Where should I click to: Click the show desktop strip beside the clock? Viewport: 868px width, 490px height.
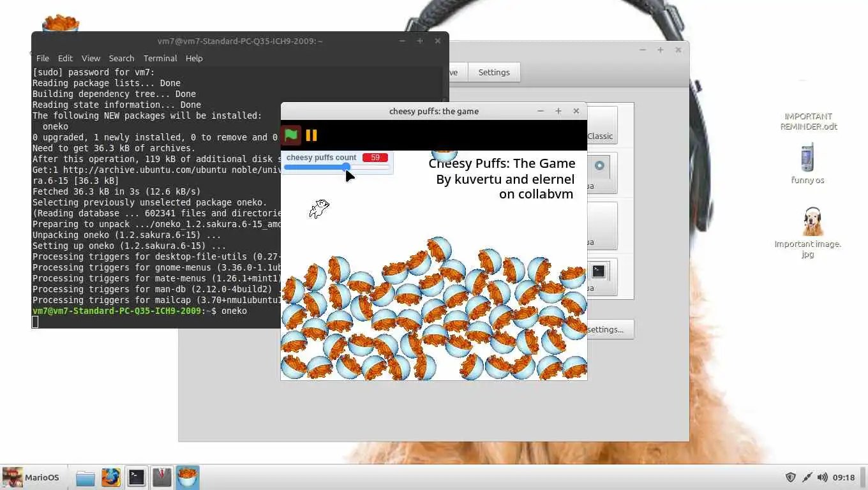tap(863, 477)
